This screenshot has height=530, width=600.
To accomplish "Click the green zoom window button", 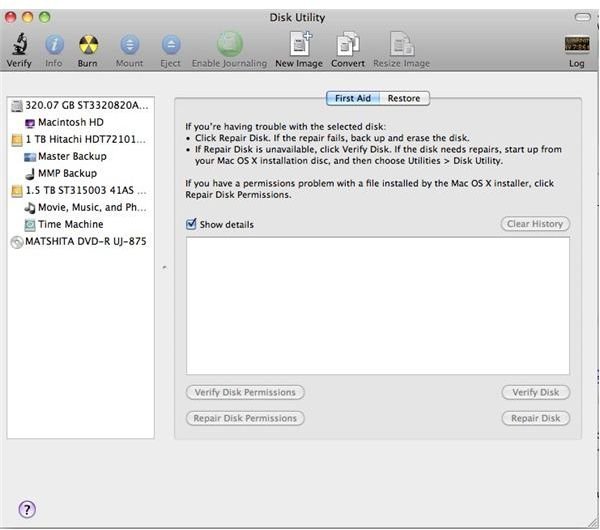I will 45,17.
